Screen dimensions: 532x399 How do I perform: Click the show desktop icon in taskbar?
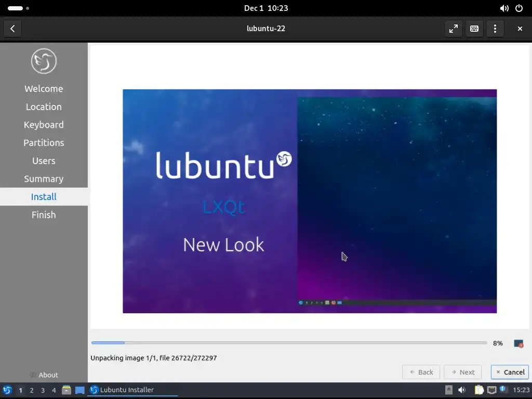pos(79,390)
